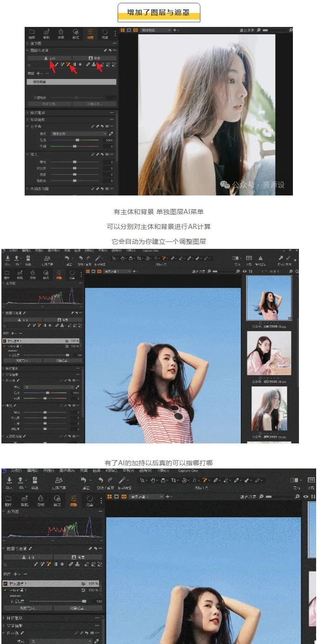This screenshot has width=318, height=644.
Task: Click the 背景 button in middle screenshot
Action: pyautogui.click(x=63, y=320)
